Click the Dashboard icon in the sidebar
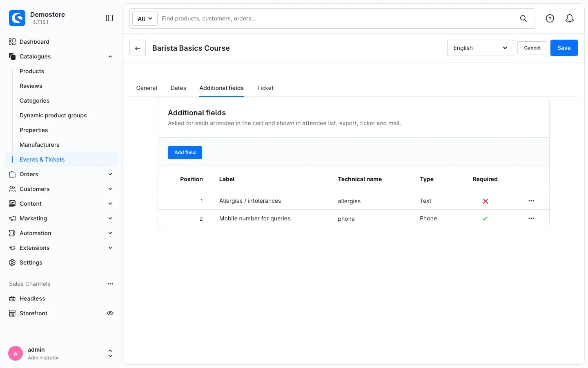588x368 pixels. 12,42
